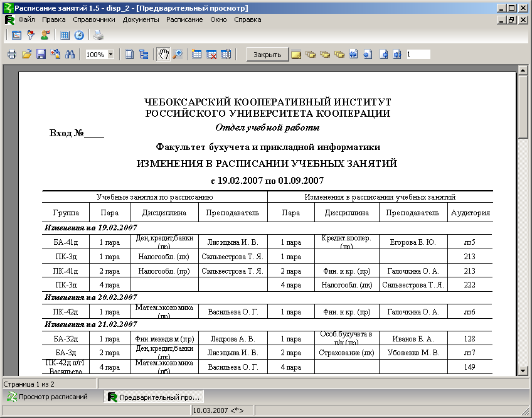Click the table icon with red cross
The width and height of the screenshot is (532, 418).
tap(211, 55)
